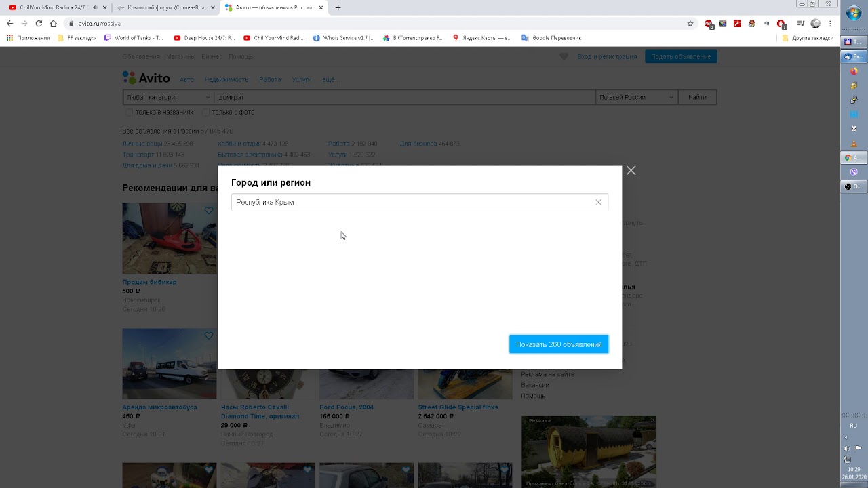Click the Avito logo
The width and height of the screenshot is (868, 488).
[146, 78]
